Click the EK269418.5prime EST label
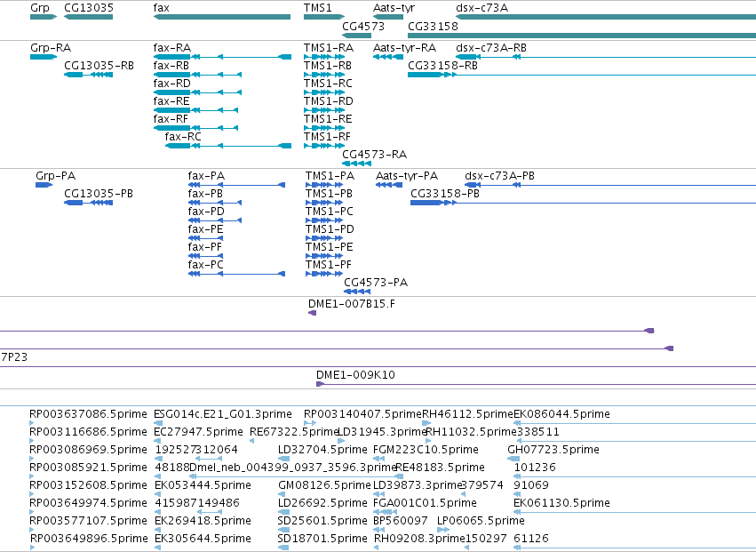The width and height of the screenshot is (756, 552). (203, 521)
